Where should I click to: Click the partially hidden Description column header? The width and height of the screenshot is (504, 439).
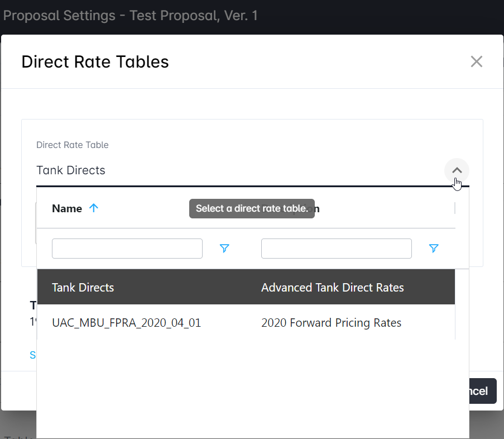click(317, 209)
